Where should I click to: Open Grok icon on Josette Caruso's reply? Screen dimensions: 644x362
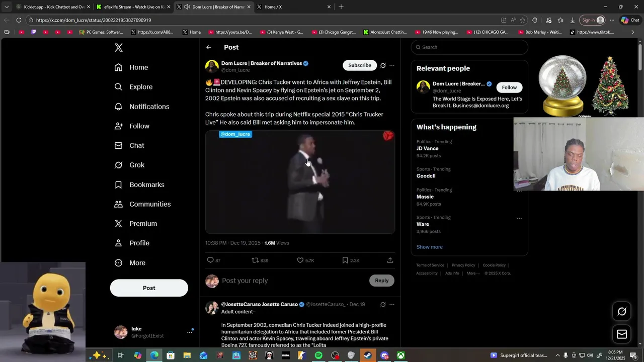point(383,305)
